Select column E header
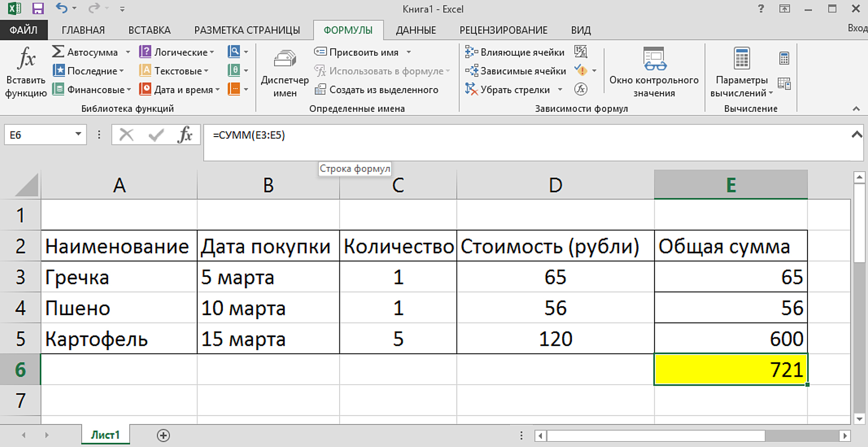Image resolution: width=868 pixels, height=447 pixels. [731, 185]
